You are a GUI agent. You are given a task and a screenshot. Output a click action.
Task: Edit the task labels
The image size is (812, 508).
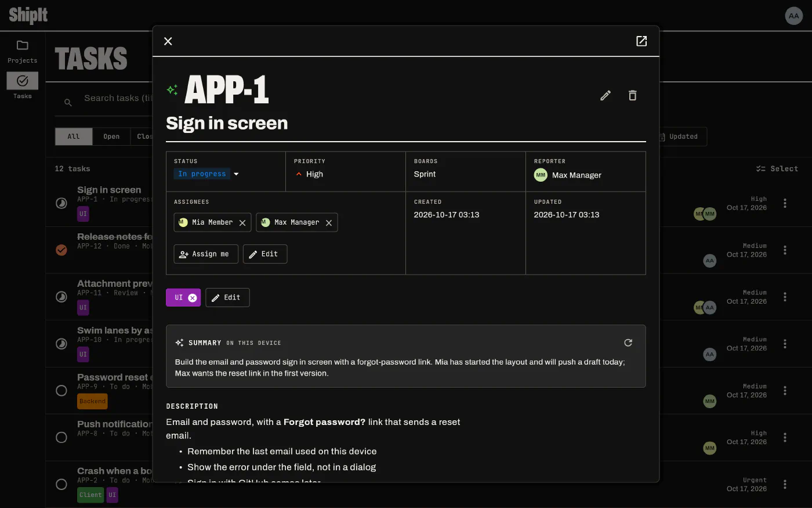click(x=227, y=297)
